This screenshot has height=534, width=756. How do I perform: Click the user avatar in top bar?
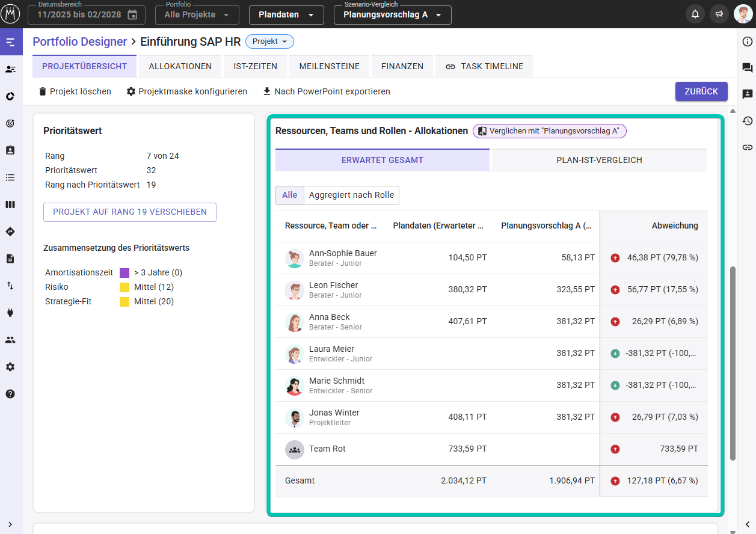(743, 14)
